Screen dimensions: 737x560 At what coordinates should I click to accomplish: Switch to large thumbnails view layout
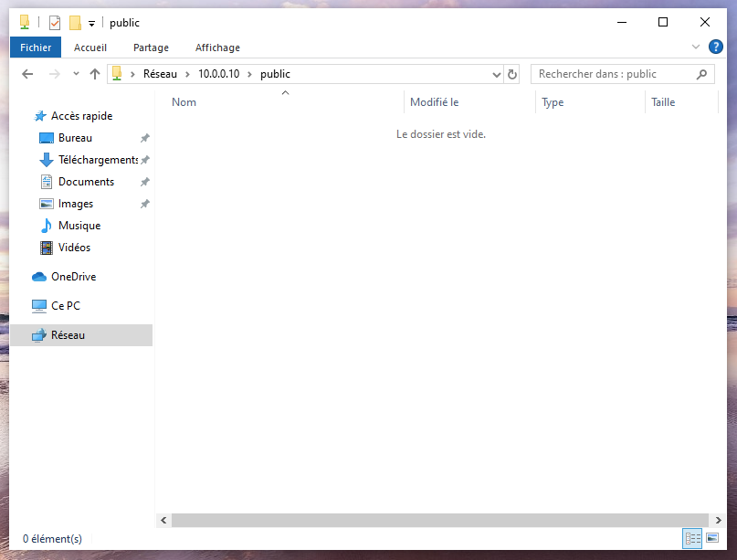712,538
